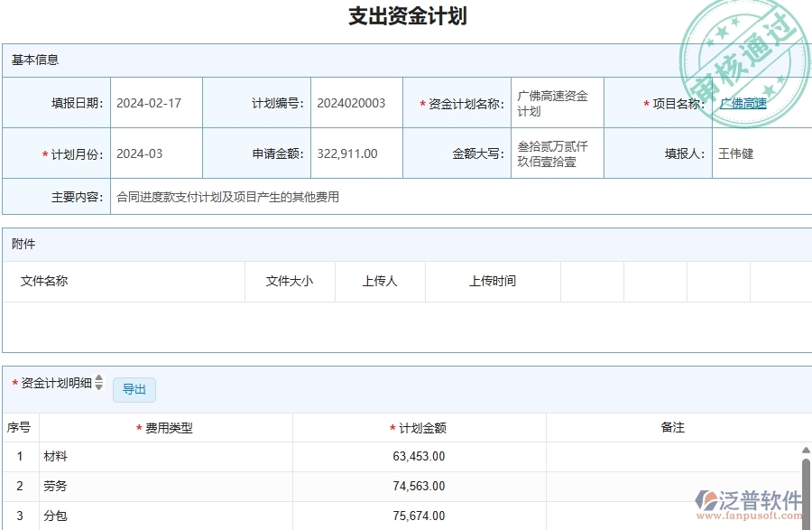This screenshot has height=530, width=812.
Task: Open the 广佛高速 project link
Action: pyautogui.click(x=742, y=102)
